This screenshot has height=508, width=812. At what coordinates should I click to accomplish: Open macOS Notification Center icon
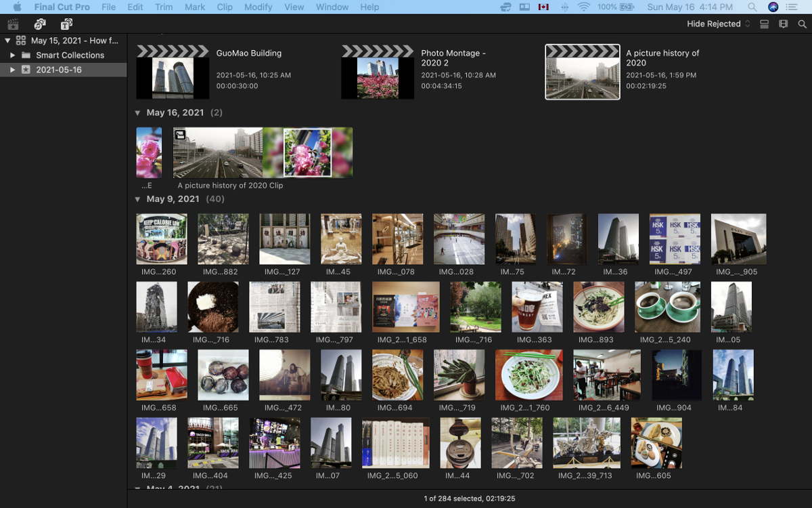click(792, 7)
